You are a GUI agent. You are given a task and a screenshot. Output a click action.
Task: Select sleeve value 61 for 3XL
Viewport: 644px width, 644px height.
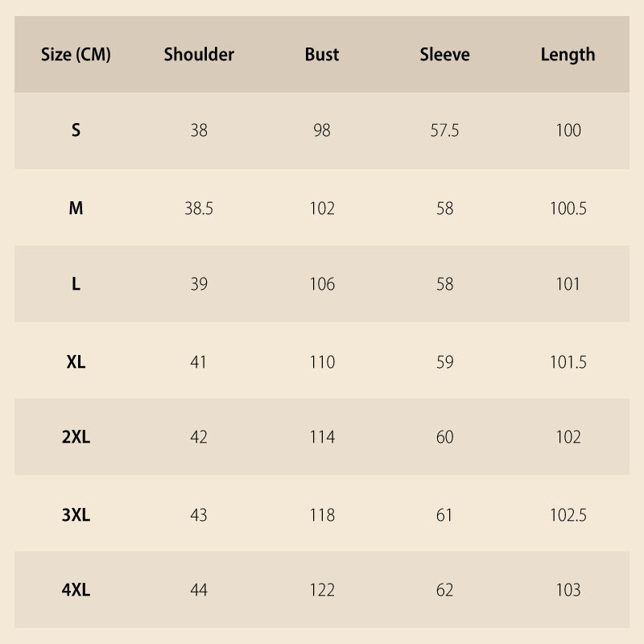point(444,515)
